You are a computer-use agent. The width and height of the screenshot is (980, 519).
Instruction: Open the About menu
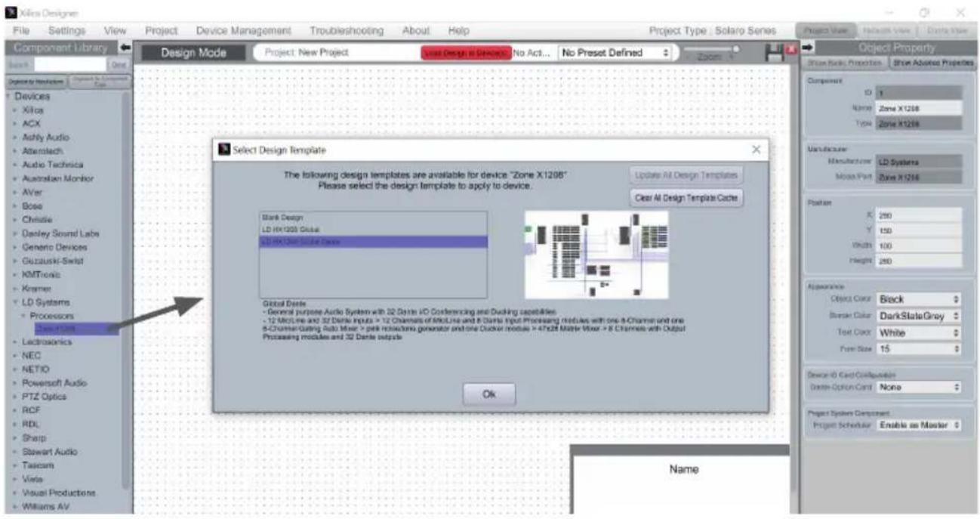pos(415,31)
